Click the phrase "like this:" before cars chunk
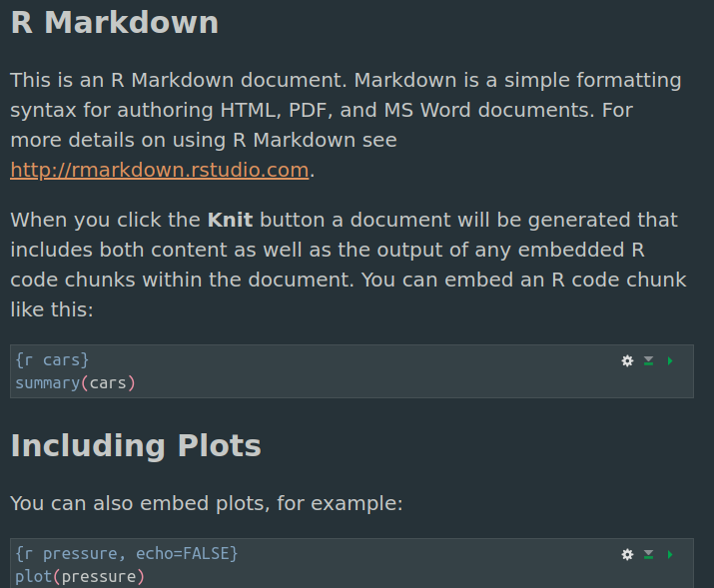Image resolution: width=714 pixels, height=588 pixels. [x=51, y=309]
